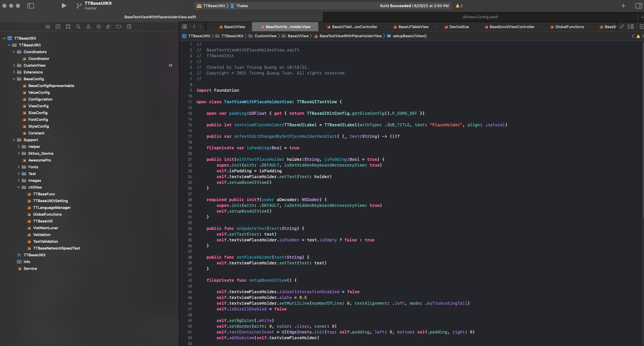Select the UIView+Config.swift window tab
This screenshot has width=644, height=346.
[x=480, y=17]
